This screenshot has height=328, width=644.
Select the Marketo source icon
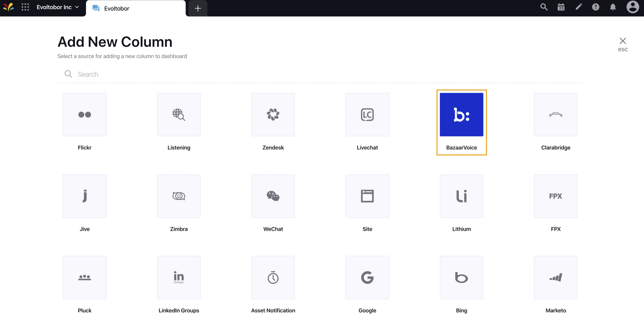point(556,277)
